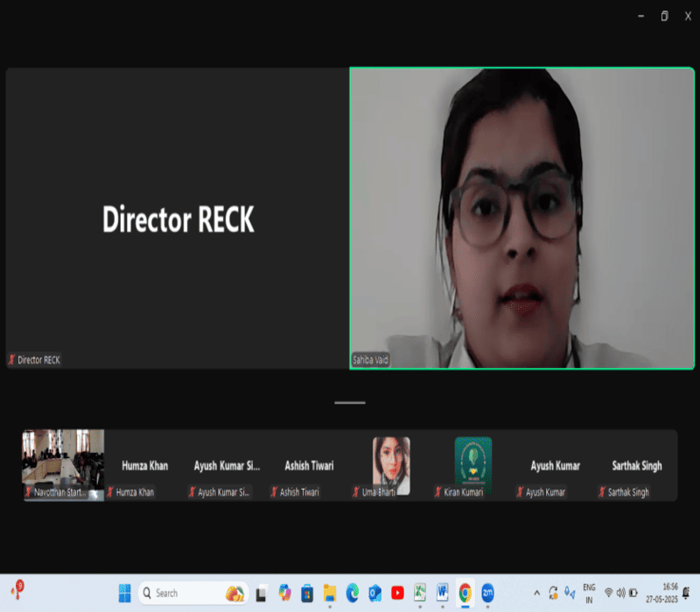Click the muted mic icon beside Director RECK
Viewport: 700px width, 612px height.
12,360
